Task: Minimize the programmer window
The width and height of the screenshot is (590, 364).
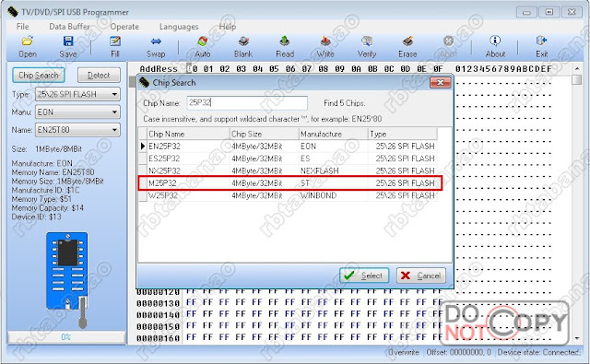Action: (x=526, y=12)
